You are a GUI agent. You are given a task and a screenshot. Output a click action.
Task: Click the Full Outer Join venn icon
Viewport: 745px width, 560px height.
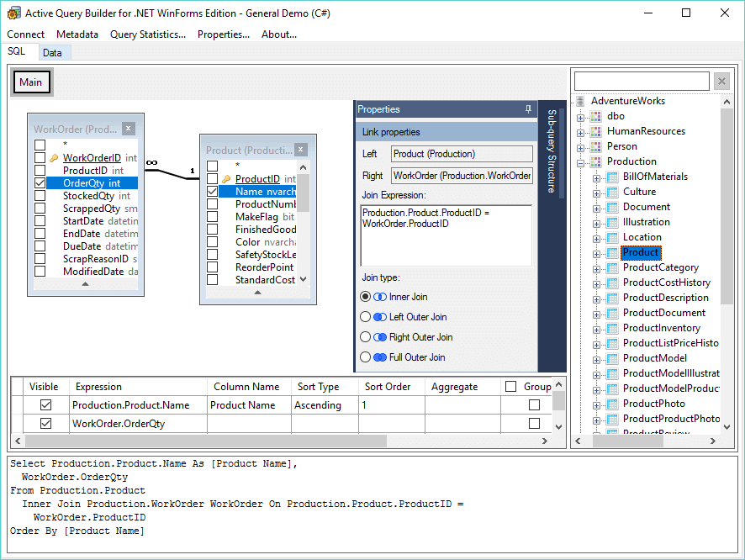(379, 357)
